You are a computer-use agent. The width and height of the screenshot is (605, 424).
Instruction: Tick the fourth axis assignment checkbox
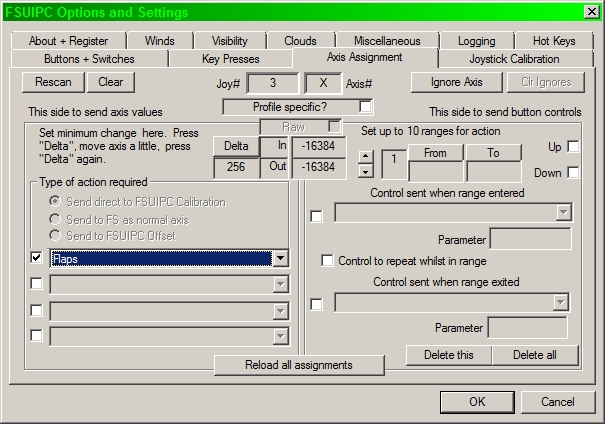tap(36, 335)
